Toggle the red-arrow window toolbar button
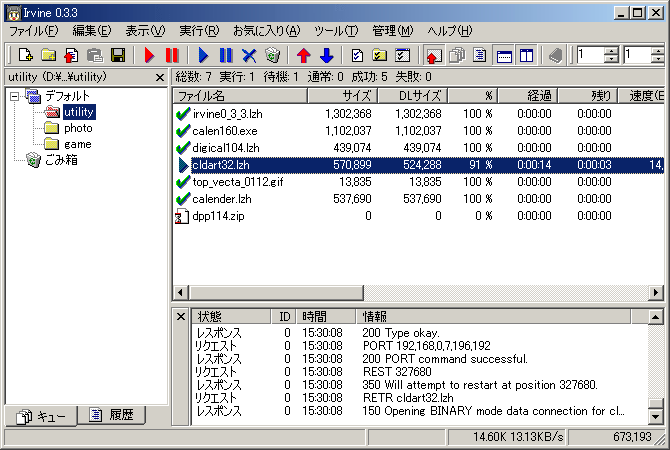This screenshot has height=450, width=670. click(433, 55)
